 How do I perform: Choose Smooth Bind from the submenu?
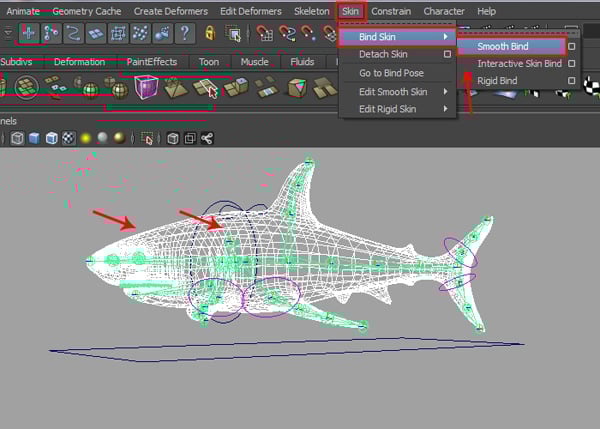point(503,46)
